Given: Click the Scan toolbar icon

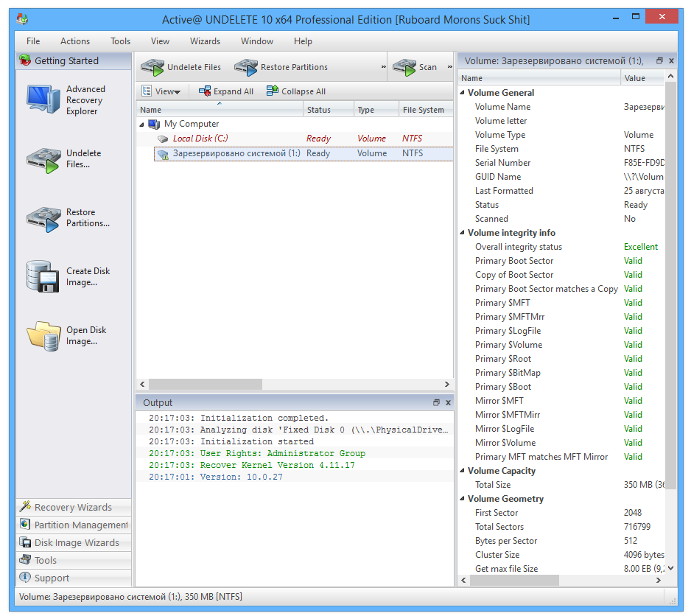Looking at the screenshot, I should pyautogui.click(x=404, y=67).
